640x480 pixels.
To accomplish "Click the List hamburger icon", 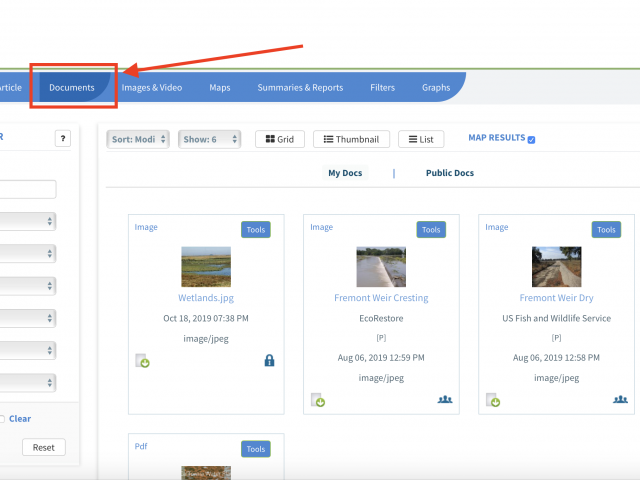I will 413,139.
